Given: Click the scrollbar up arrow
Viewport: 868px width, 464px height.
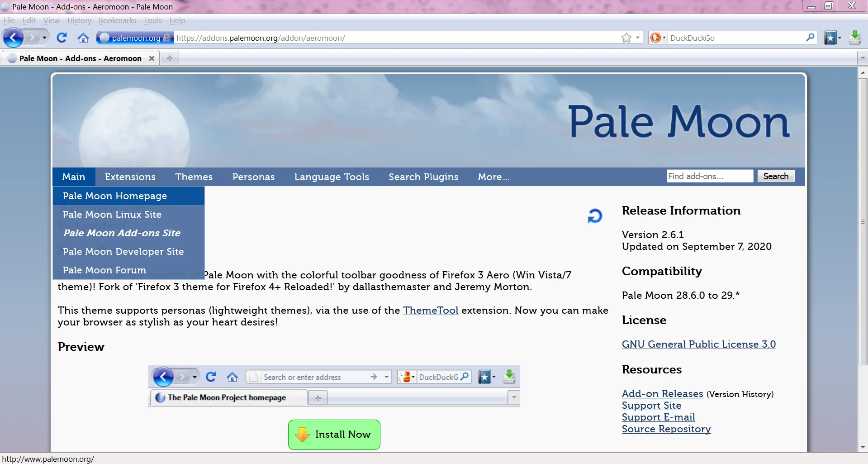Looking at the screenshot, I should coord(863,72).
